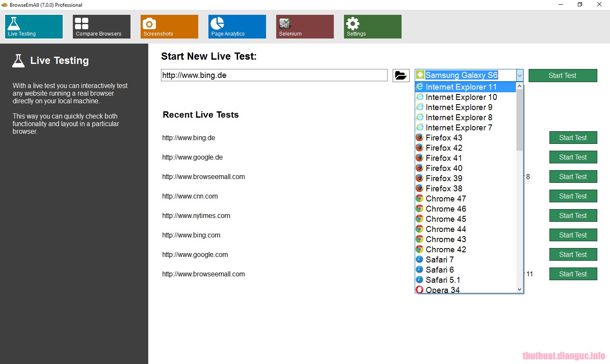Click the scroll down arrow in browser list
Screen dimensions: 610x364
click(519, 290)
